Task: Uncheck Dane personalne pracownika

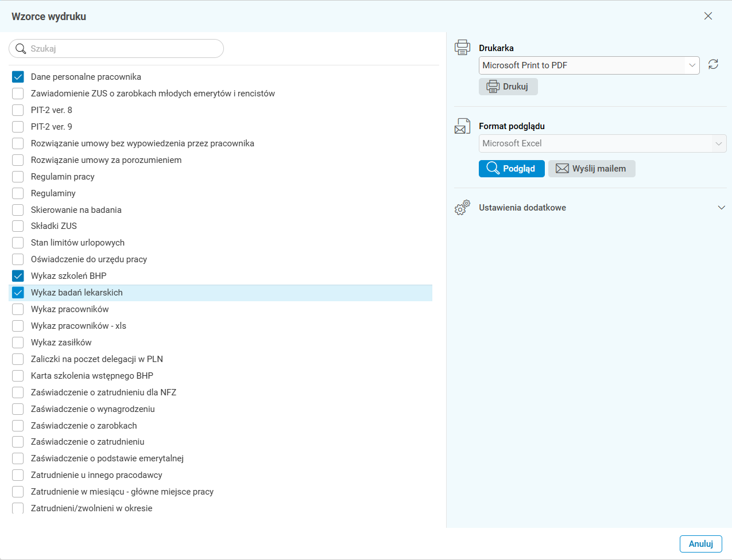Action: 18,77
